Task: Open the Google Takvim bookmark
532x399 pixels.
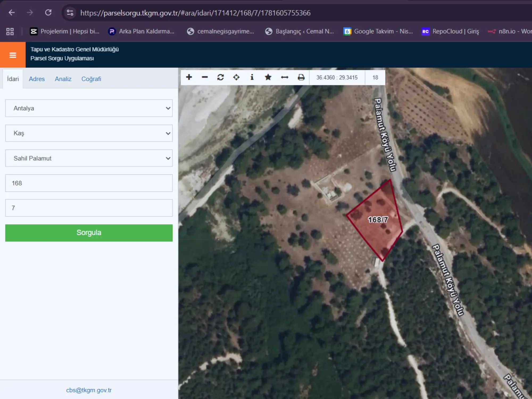Action: click(378, 31)
